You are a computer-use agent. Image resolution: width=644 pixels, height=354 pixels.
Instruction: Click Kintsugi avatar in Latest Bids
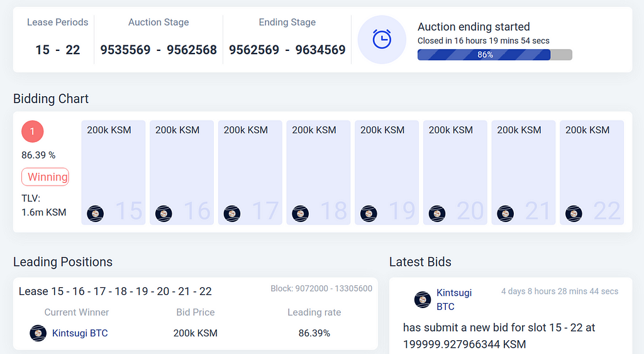[x=423, y=299]
